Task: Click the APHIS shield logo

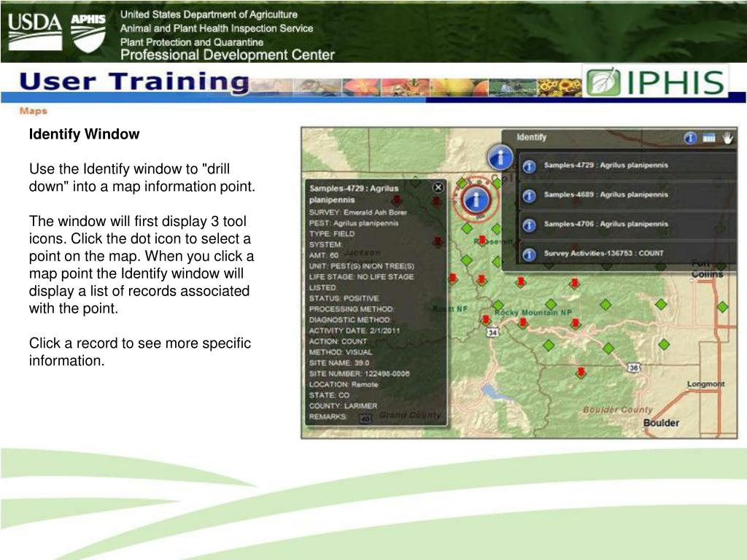Action: coord(88,32)
